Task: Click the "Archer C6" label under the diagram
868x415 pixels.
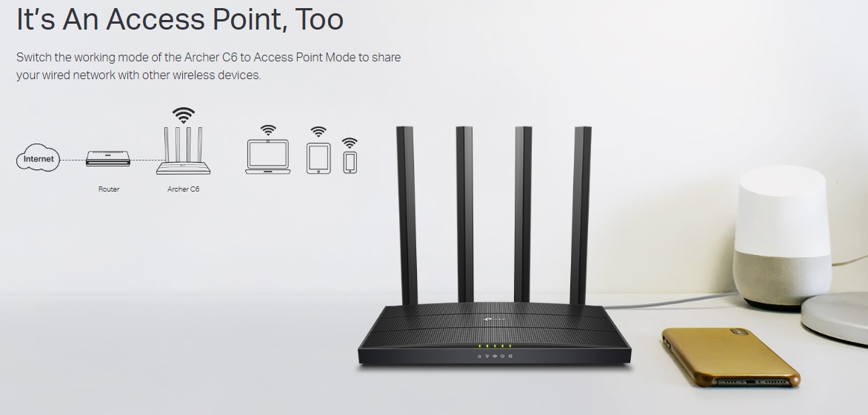Action: click(x=183, y=189)
